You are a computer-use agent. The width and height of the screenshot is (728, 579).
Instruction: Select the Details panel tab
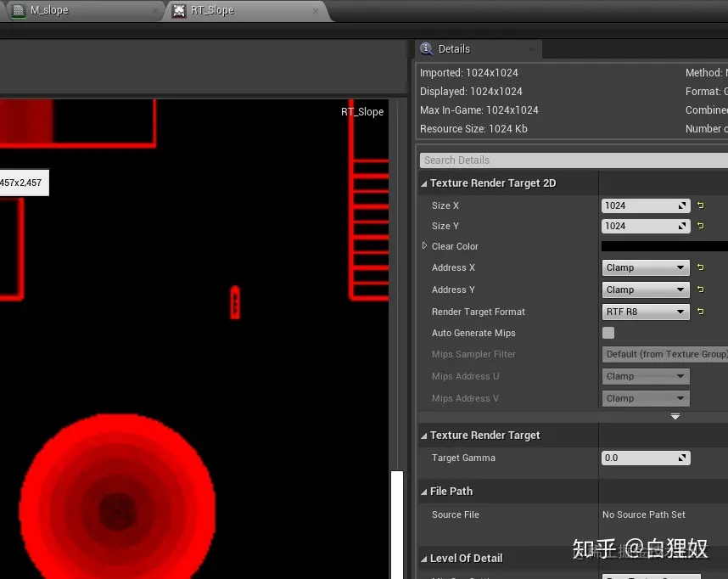point(479,48)
